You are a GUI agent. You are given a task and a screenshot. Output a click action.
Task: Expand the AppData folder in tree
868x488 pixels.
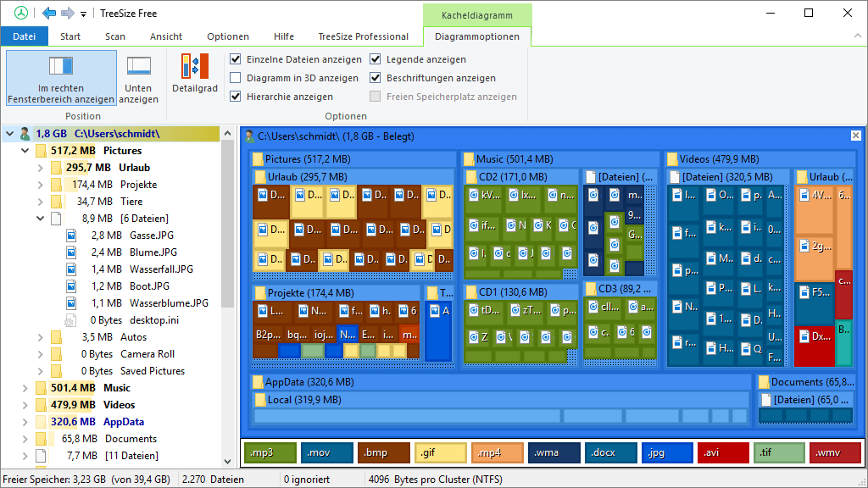[x=25, y=422]
